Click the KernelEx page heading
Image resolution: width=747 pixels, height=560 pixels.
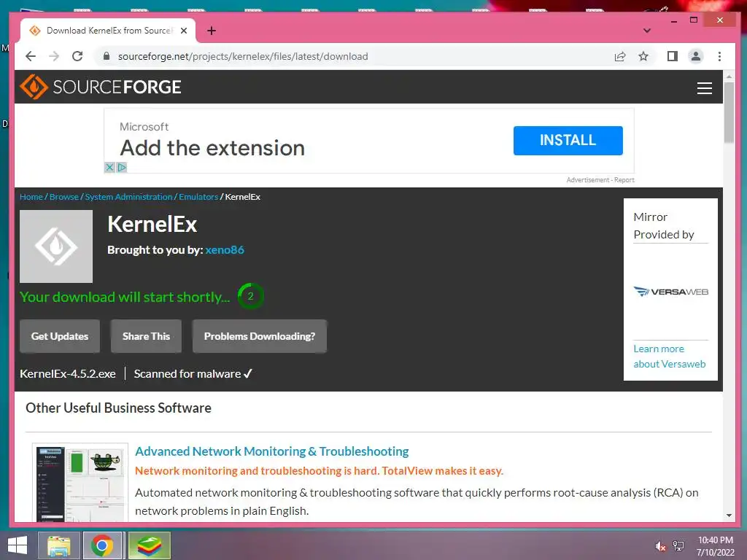(152, 225)
